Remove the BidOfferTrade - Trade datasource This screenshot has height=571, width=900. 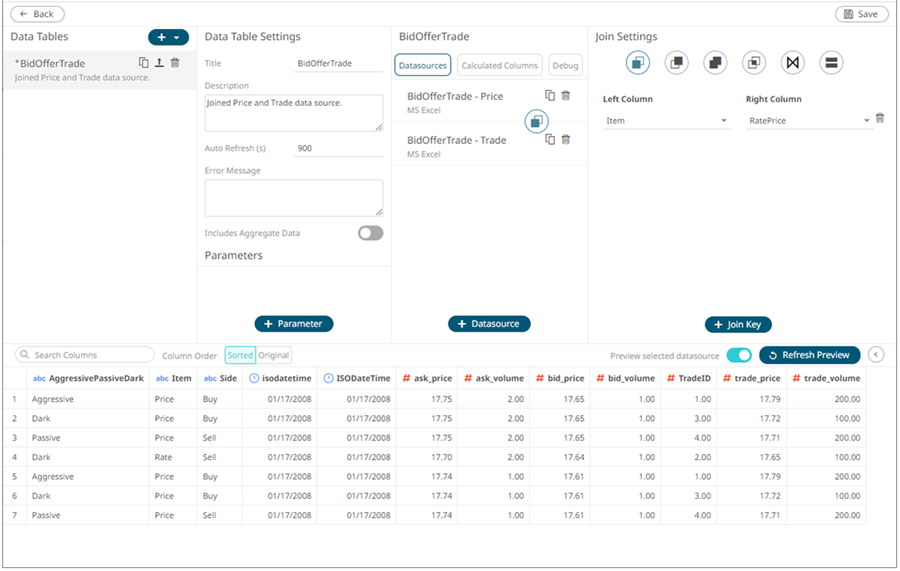(x=566, y=140)
